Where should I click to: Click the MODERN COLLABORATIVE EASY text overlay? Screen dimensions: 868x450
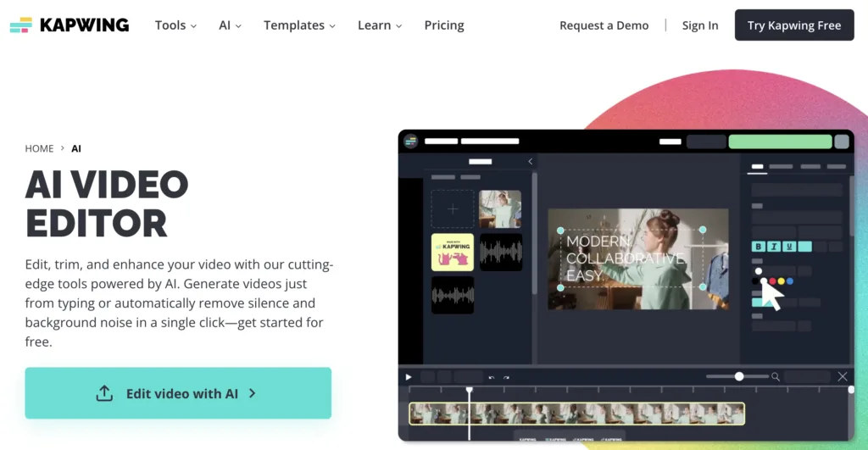point(626,258)
